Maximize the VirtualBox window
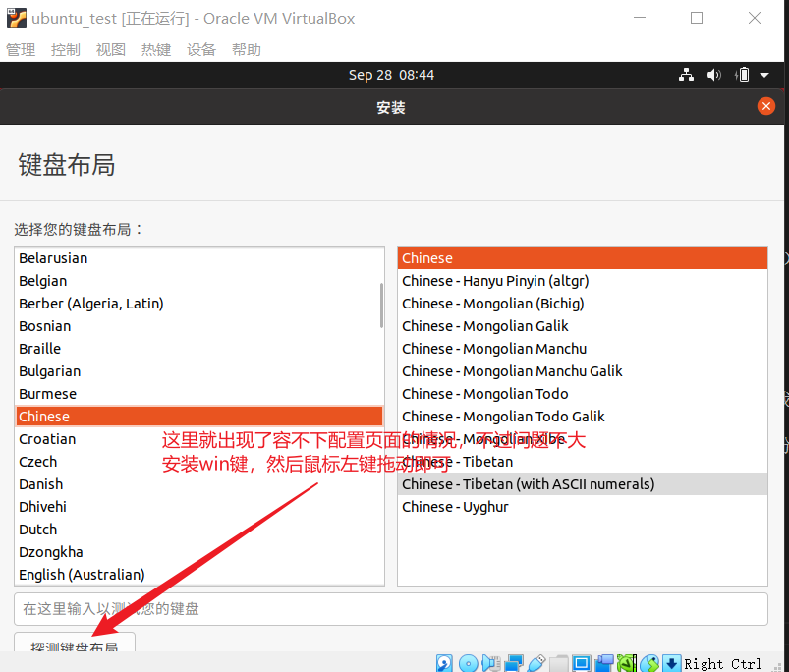789x672 pixels. [697, 18]
